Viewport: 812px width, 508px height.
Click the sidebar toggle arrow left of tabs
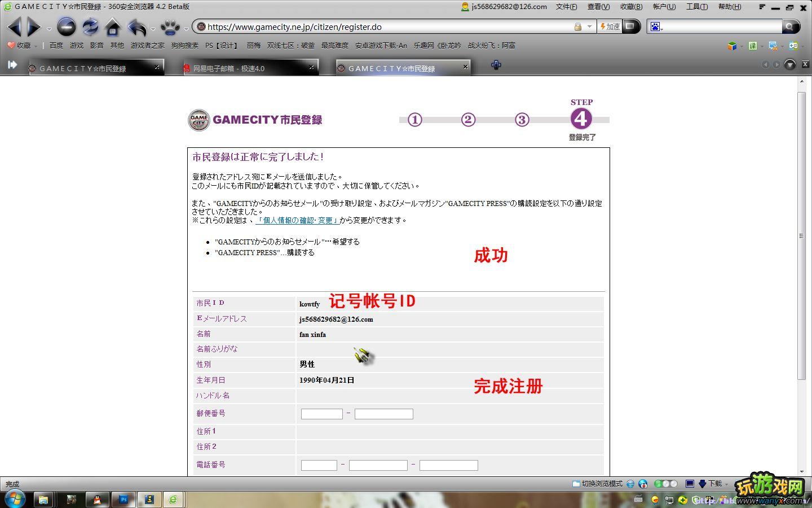(12, 65)
